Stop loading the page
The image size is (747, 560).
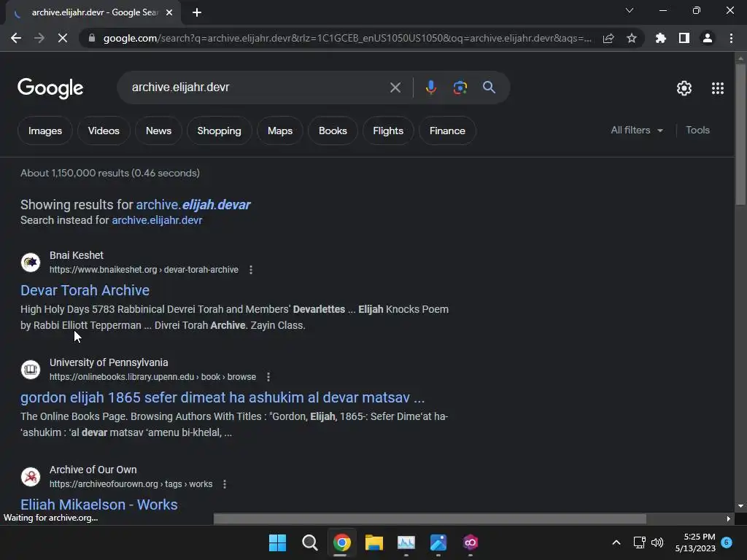[63, 38]
